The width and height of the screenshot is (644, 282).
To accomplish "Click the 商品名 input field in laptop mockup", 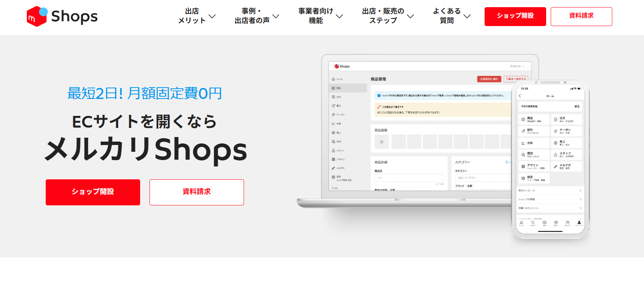I will [409, 177].
